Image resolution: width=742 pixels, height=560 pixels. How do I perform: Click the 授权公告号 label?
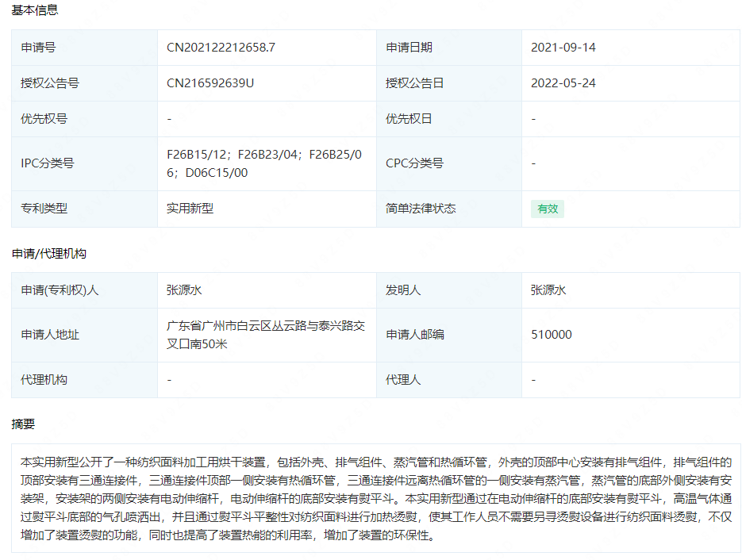click(50, 83)
